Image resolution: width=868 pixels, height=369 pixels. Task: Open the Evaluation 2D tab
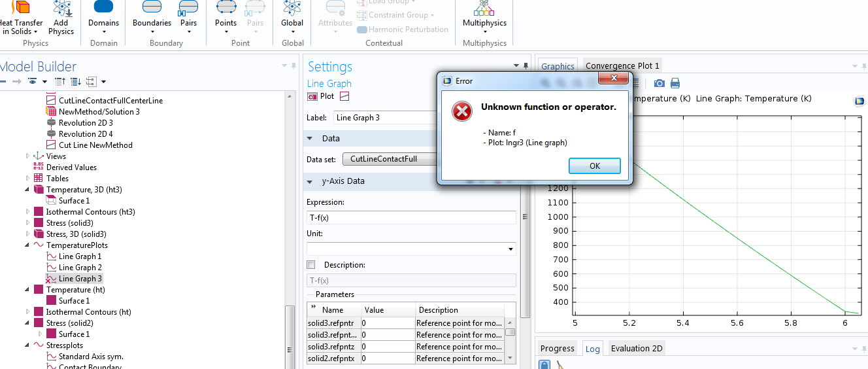pyautogui.click(x=636, y=349)
